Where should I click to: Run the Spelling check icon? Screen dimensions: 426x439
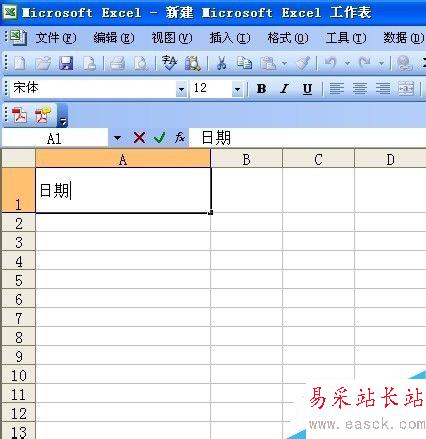(x=169, y=63)
